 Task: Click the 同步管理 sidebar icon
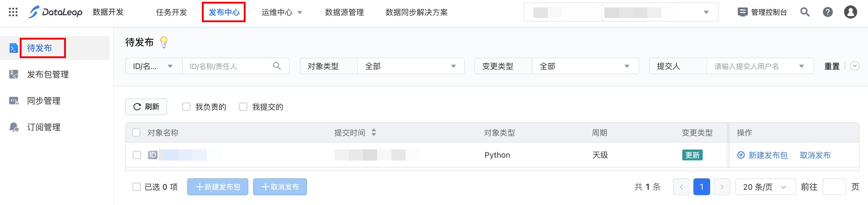click(x=14, y=101)
